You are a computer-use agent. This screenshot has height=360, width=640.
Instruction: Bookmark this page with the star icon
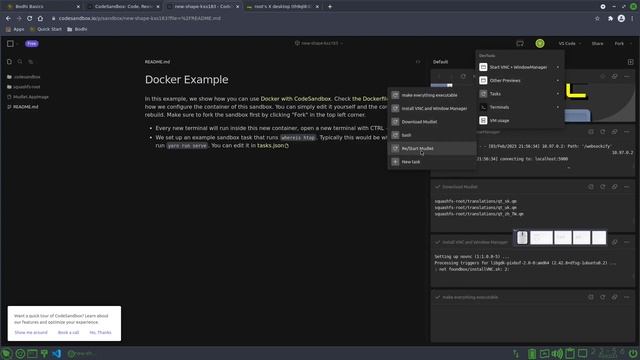pyautogui.click(x=597, y=18)
